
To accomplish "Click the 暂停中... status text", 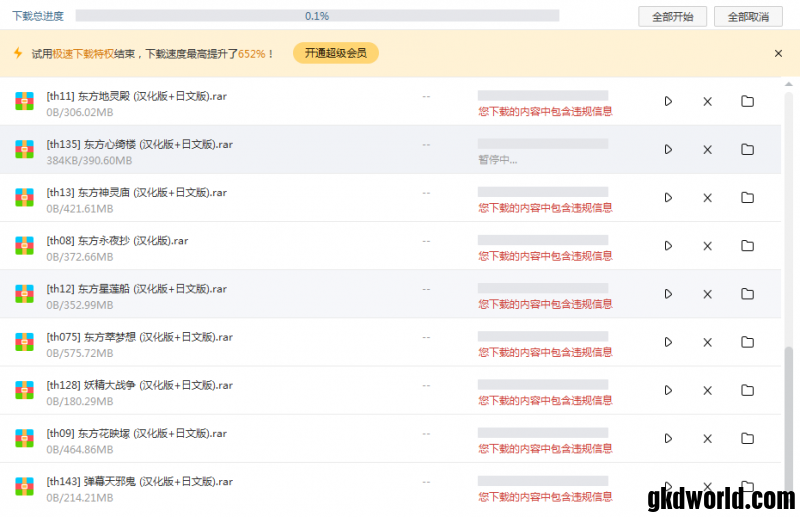I will [497, 160].
